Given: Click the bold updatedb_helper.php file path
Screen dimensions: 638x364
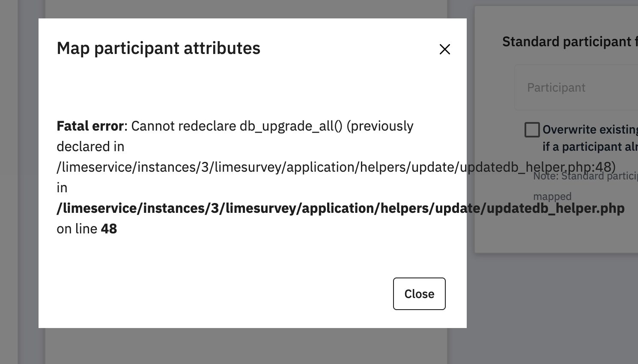Looking at the screenshot, I should pos(340,208).
